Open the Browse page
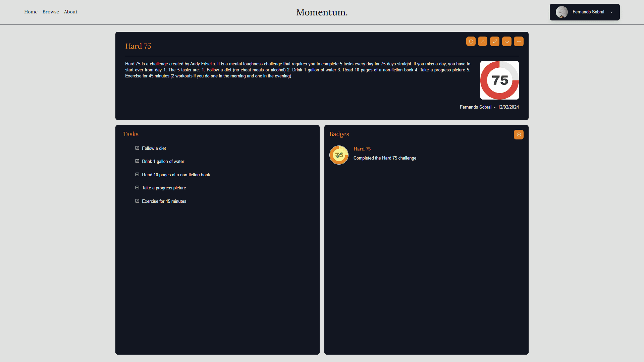Image resolution: width=644 pixels, height=362 pixels. 51,12
